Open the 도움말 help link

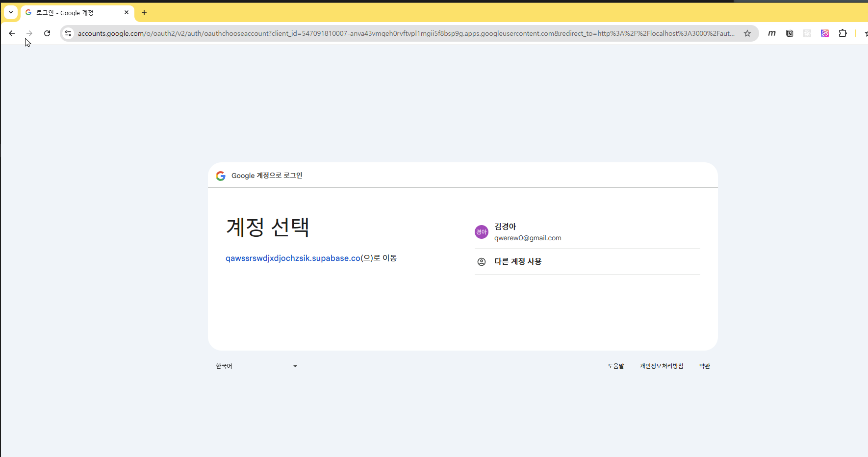pos(616,366)
